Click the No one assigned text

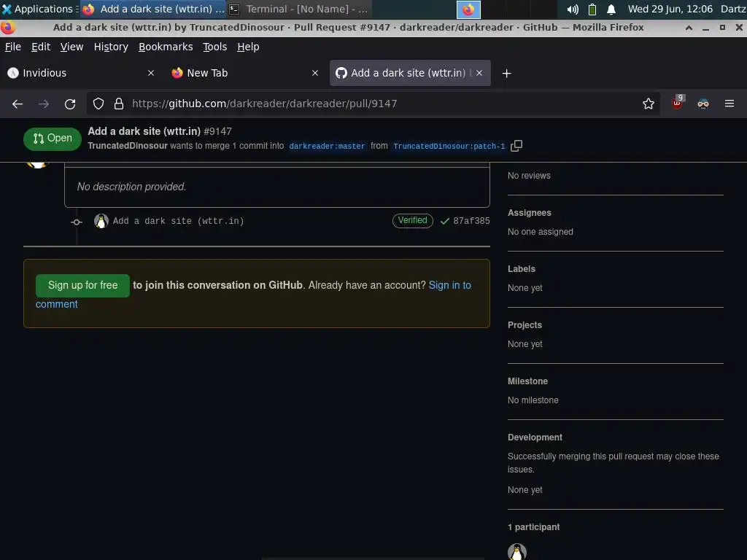541,232
